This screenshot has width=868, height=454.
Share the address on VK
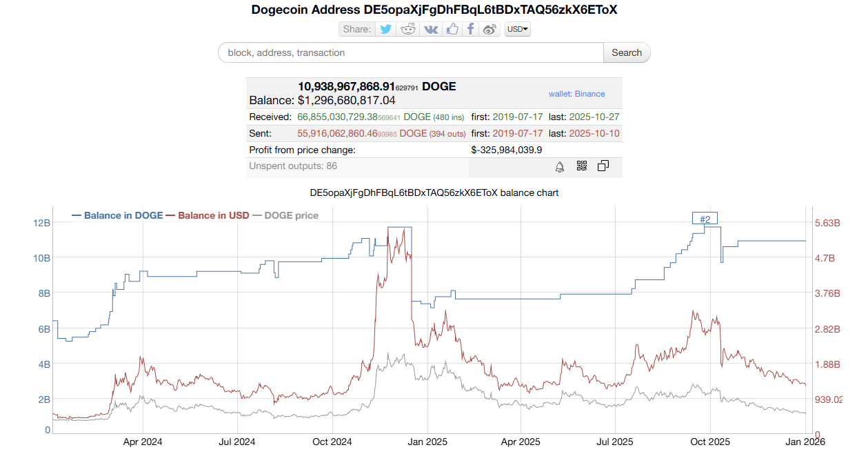(x=430, y=29)
